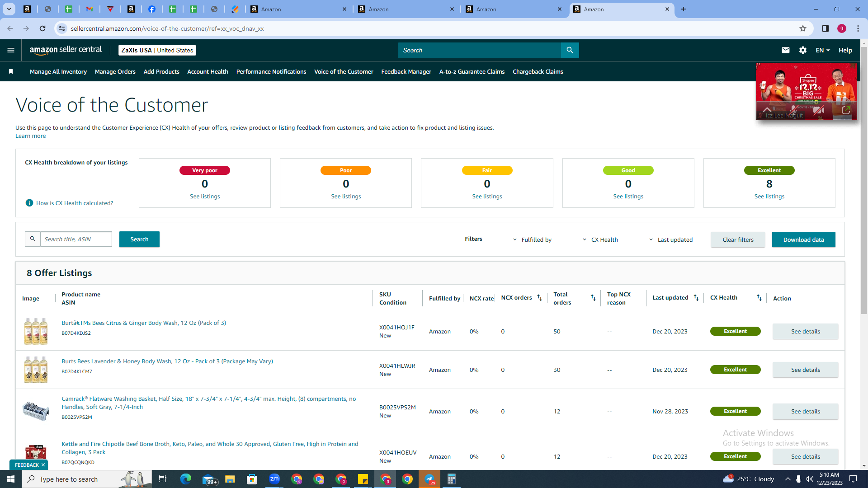This screenshot has height=488, width=868.
Task: Click the teal Search button beside ASIN field
Action: pyautogui.click(x=139, y=239)
